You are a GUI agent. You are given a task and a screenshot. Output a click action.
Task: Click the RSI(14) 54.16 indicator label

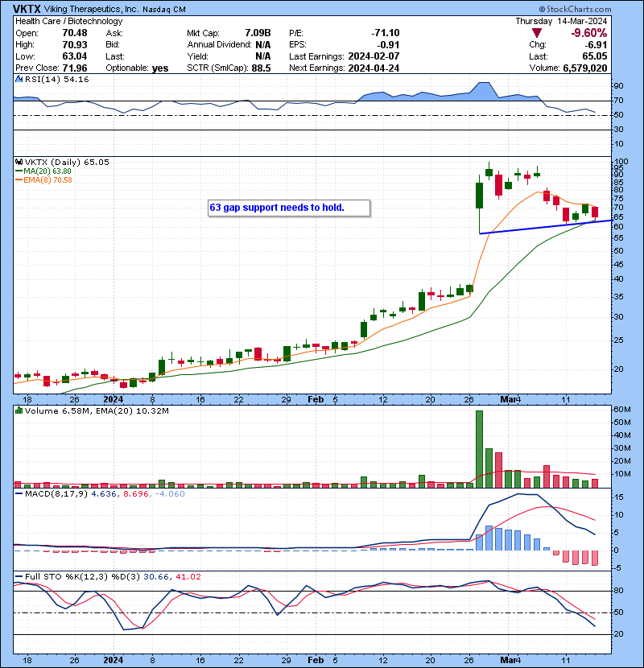(56, 79)
